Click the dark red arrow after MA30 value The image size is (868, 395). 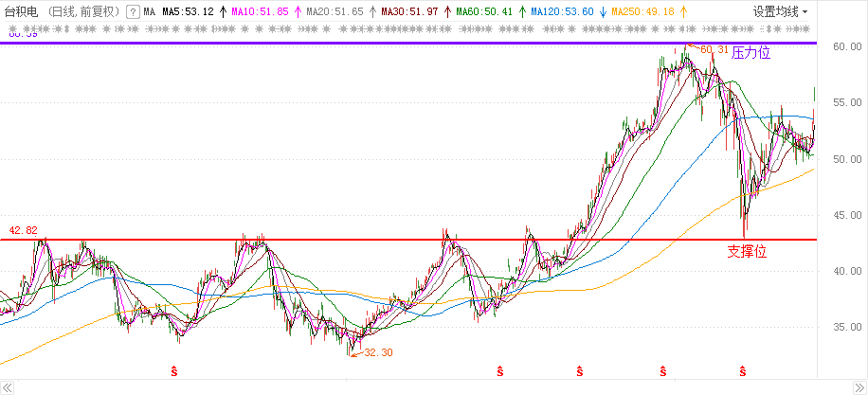445,12
